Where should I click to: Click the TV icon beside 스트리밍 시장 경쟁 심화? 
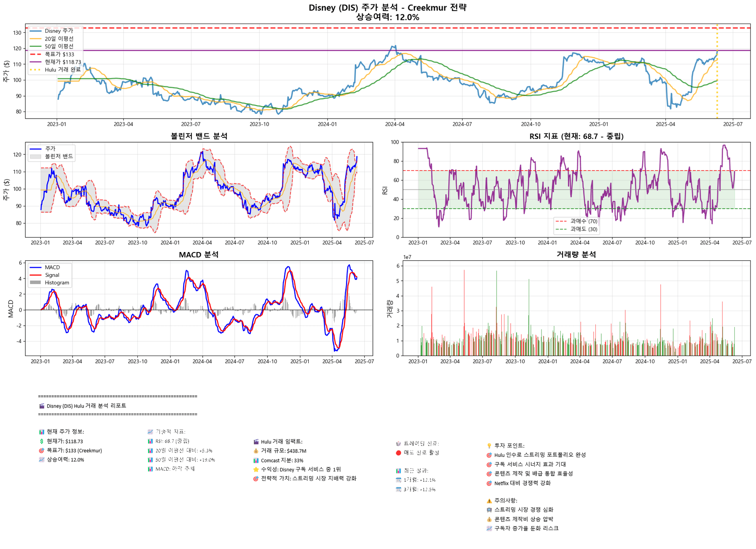[x=489, y=510]
